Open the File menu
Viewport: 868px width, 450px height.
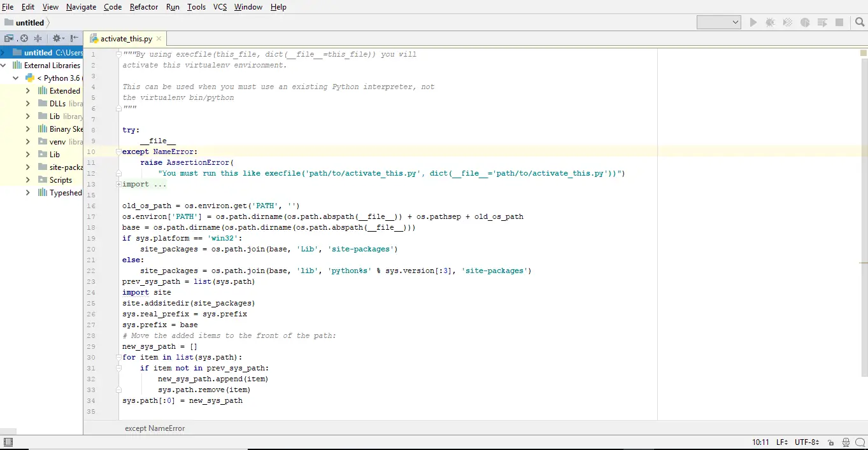coord(8,7)
